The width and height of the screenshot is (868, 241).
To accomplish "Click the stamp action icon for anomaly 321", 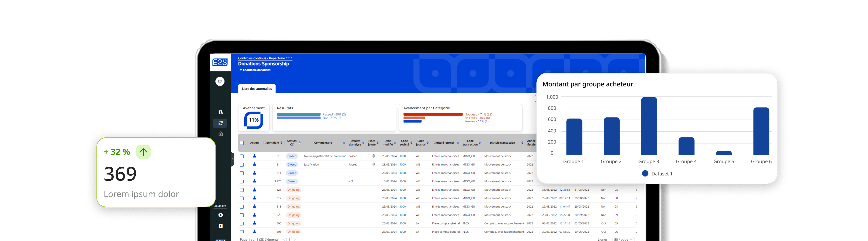I will click(254, 190).
